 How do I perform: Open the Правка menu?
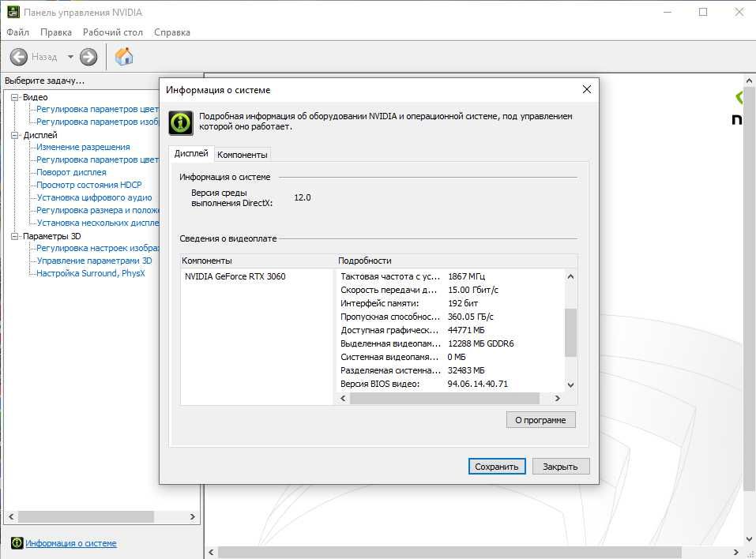coord(56,32)
